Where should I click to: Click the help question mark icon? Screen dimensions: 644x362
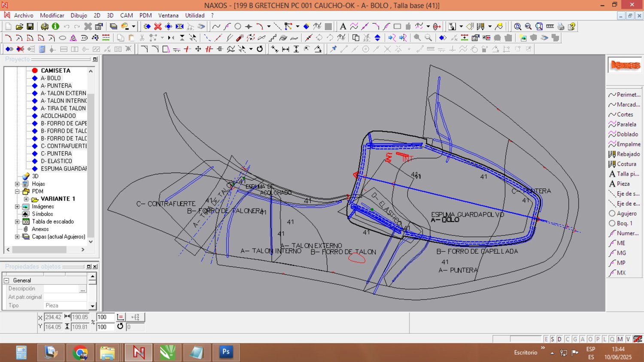[571, 27]
